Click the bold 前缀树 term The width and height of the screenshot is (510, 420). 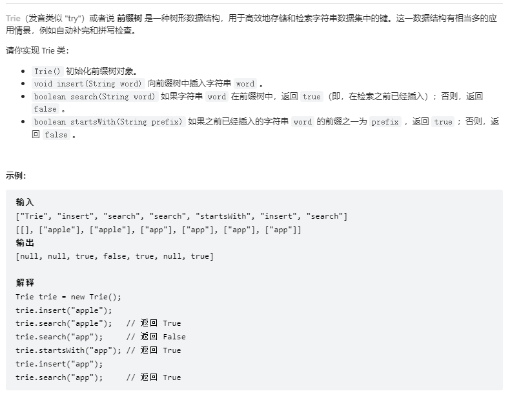click(x=130, y=18)
